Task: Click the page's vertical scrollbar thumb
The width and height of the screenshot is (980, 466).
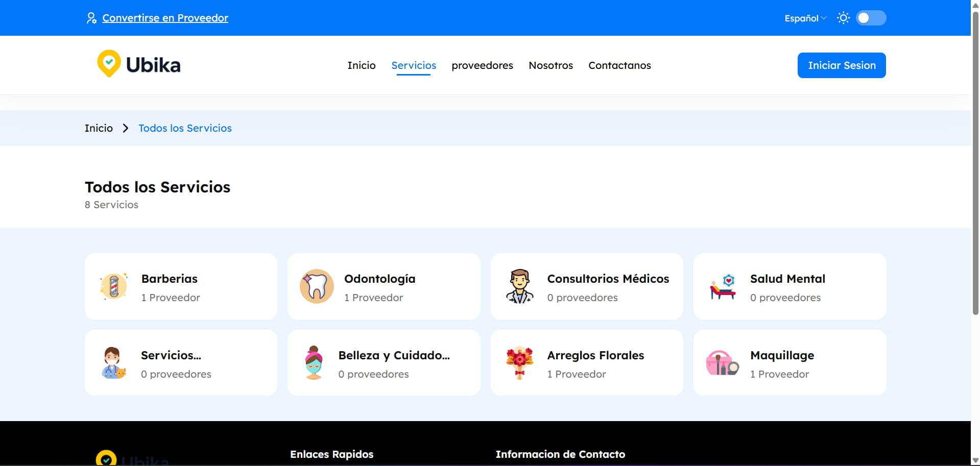Action: coord(975,163)
